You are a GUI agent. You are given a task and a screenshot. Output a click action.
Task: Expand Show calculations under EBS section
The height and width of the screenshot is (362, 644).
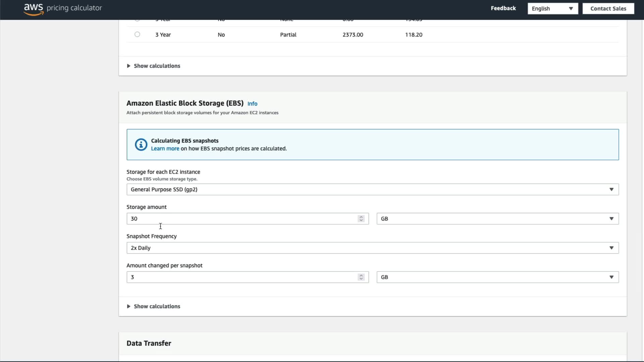coord(157,306)
